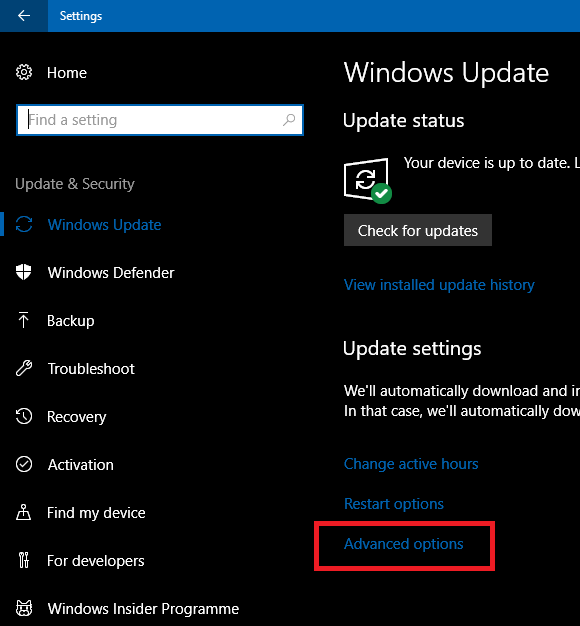
Task: Click the back arrow in title bar
Action: coord(24,16)
